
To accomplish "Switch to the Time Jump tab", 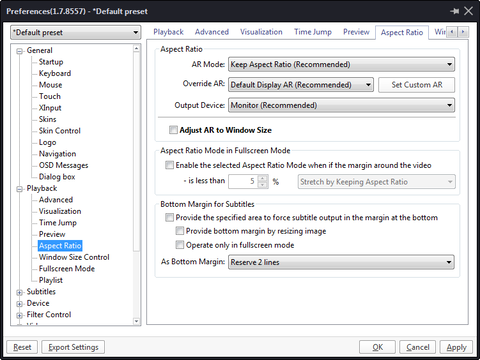I will pyautogui.click(x=313, y=32).
